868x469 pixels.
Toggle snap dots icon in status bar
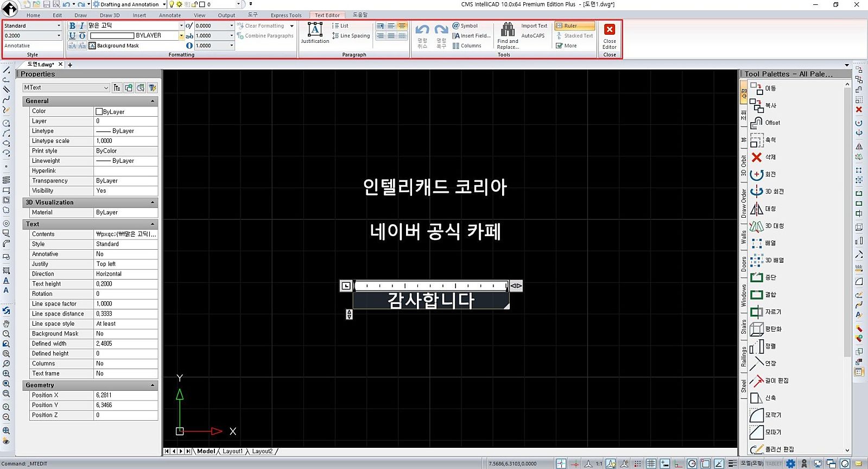(x=637, y=464)
